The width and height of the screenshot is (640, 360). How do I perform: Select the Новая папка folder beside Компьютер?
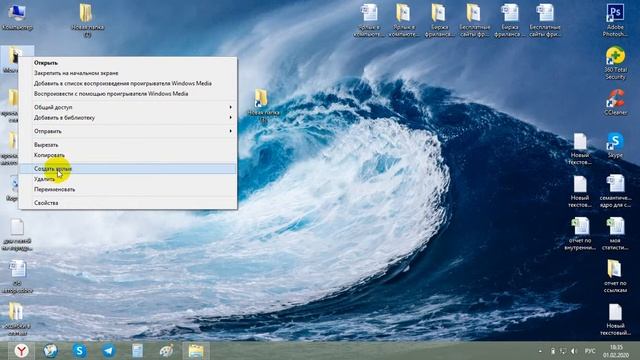pyautogui.click(x=87, y=20)
